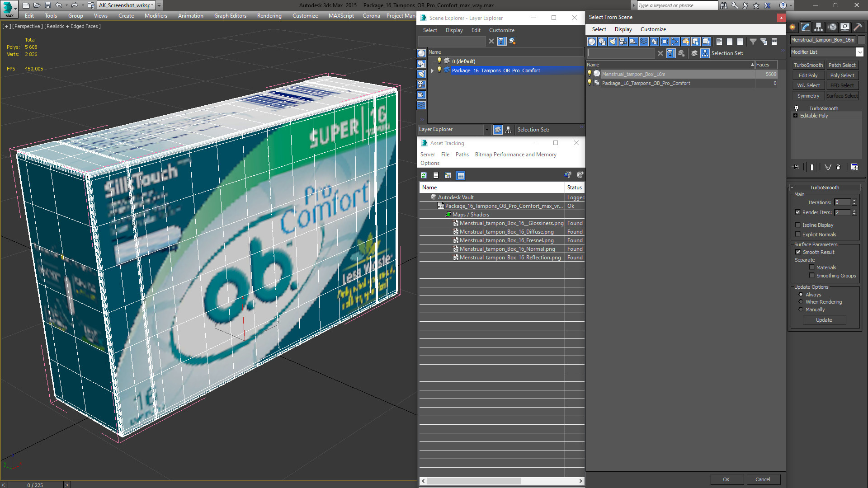868x488 pixels.
Task: Click OK button in Select From Scene
Action: 726,479
